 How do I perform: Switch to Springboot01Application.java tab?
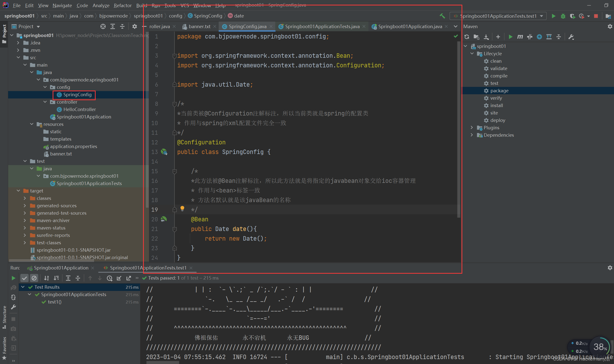[410, 26]
